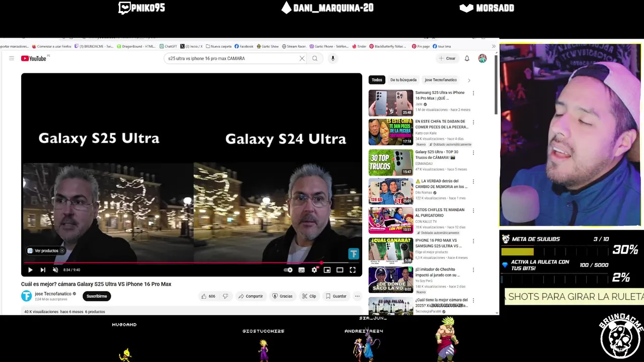Open the ESTOS CHIFLES TE MANDAN video title
Viewport: 644px width, 362px height.
click(440, 213)
